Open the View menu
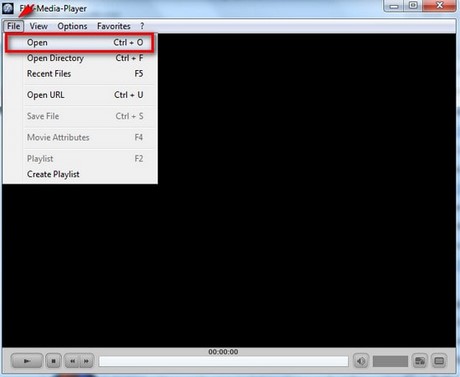 click(39, 26)
